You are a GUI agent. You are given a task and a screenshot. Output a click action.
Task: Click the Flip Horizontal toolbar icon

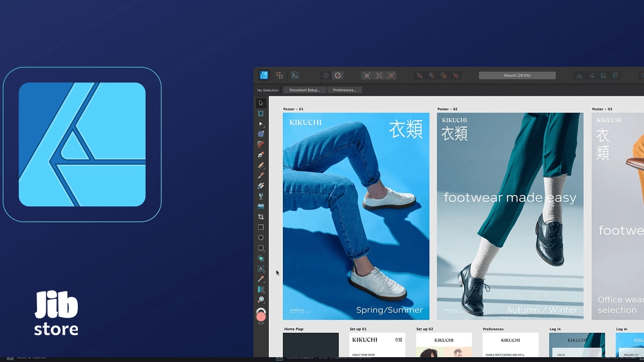(x=579, y=76)
